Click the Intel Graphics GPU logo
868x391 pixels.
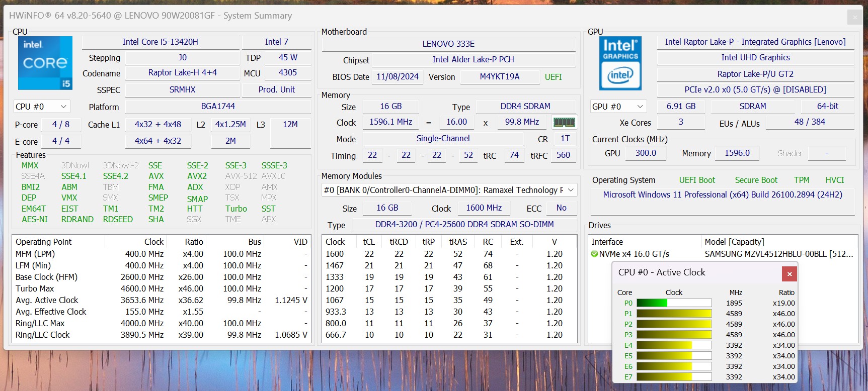point(620,64)
